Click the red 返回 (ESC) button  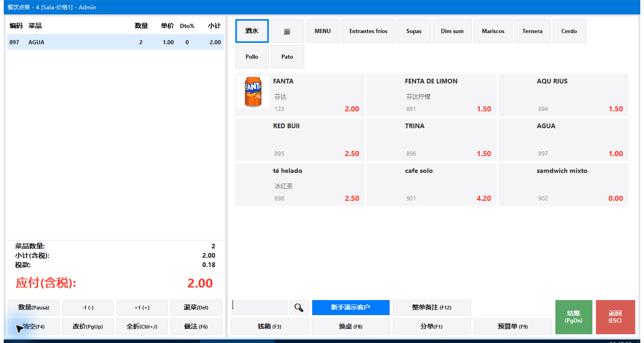pos(616,317)
